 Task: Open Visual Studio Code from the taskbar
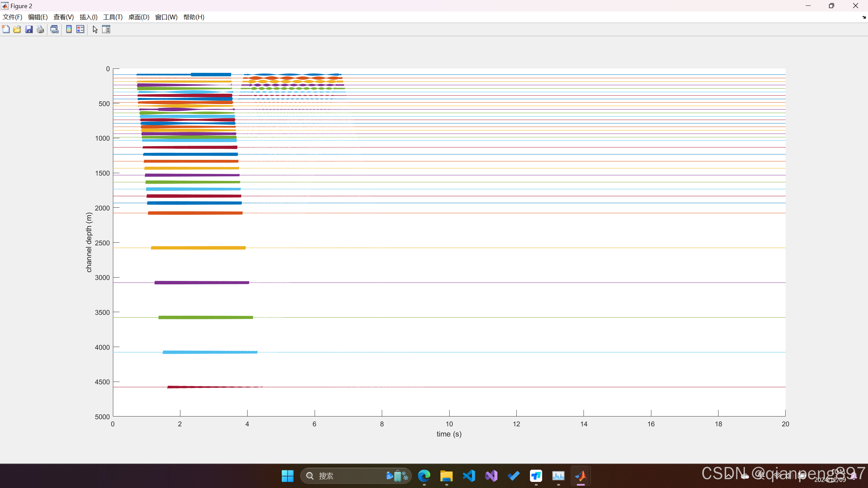click(469, 476)
